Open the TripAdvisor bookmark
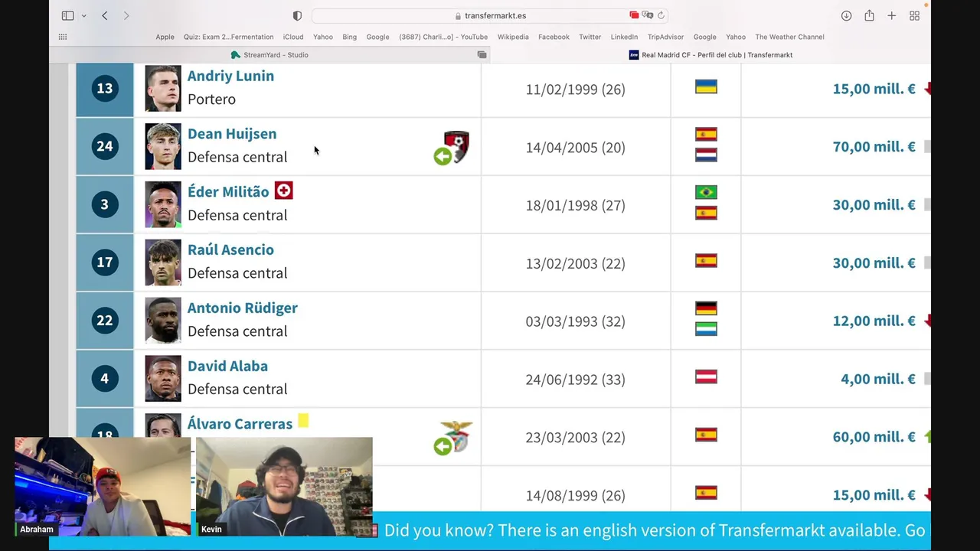 point(665,37)
